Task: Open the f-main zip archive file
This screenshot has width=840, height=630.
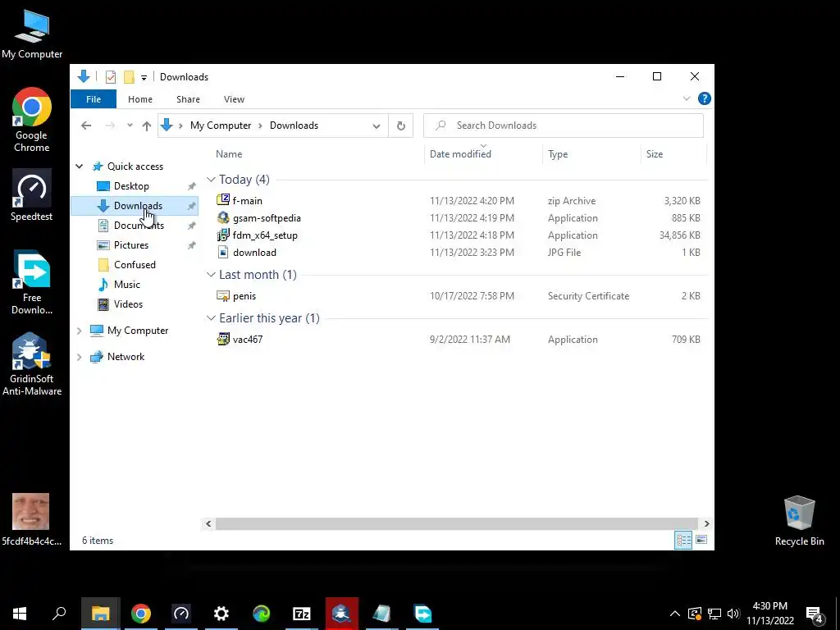Action: point(247,201)
